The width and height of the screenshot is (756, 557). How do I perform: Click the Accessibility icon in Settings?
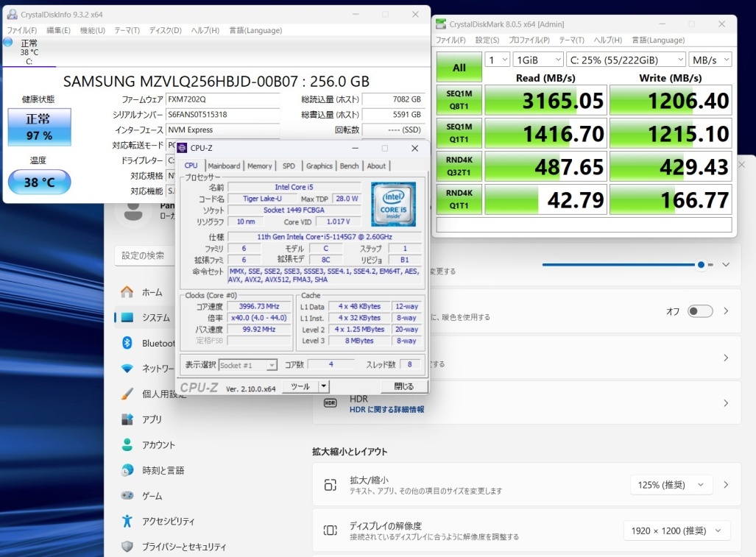pos(127,521)
